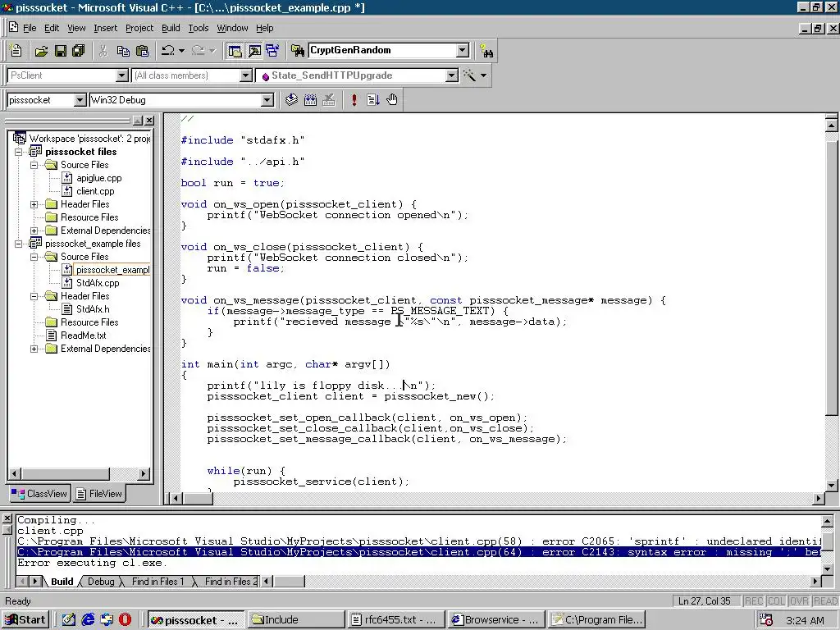Collapse the pisssocket files project node
Screen dimensions: 840x630
[x=18, y=152]
